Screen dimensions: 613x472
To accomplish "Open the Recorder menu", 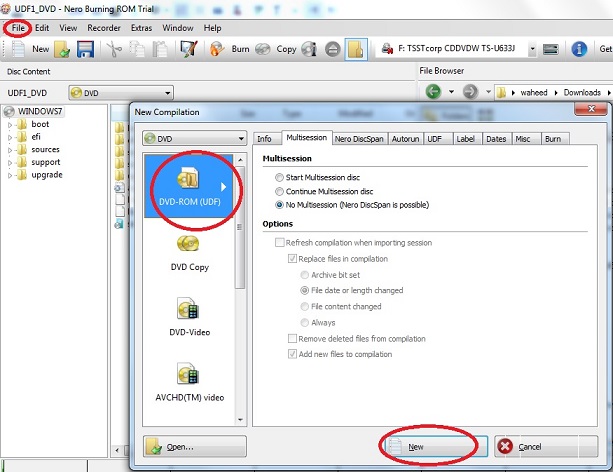I will click(104, 28).
